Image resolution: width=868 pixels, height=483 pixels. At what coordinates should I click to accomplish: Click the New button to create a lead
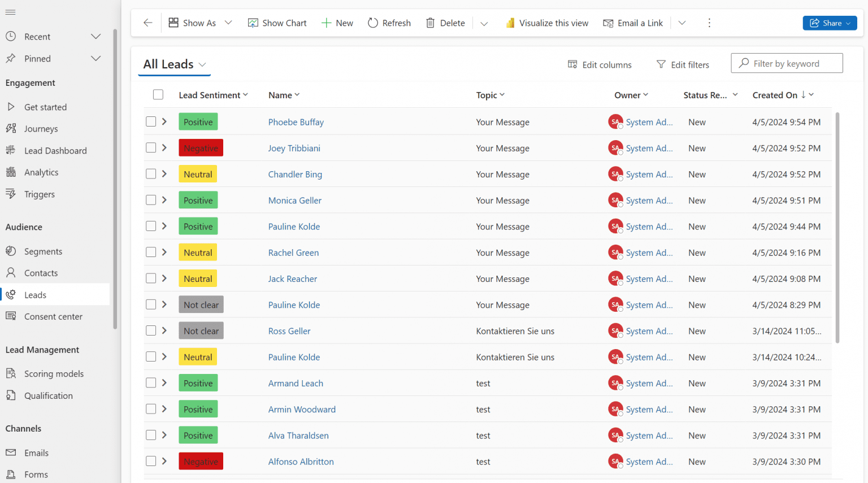tap(337, 23)
